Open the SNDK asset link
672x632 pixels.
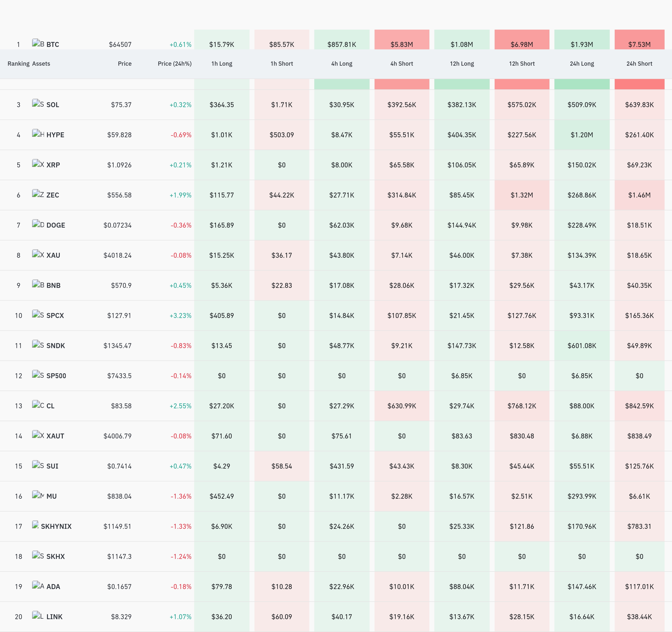55,346
